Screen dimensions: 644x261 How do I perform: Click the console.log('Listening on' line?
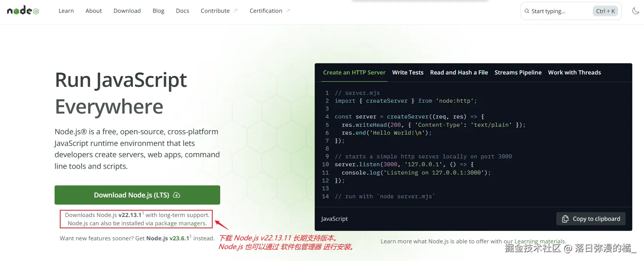416,173
